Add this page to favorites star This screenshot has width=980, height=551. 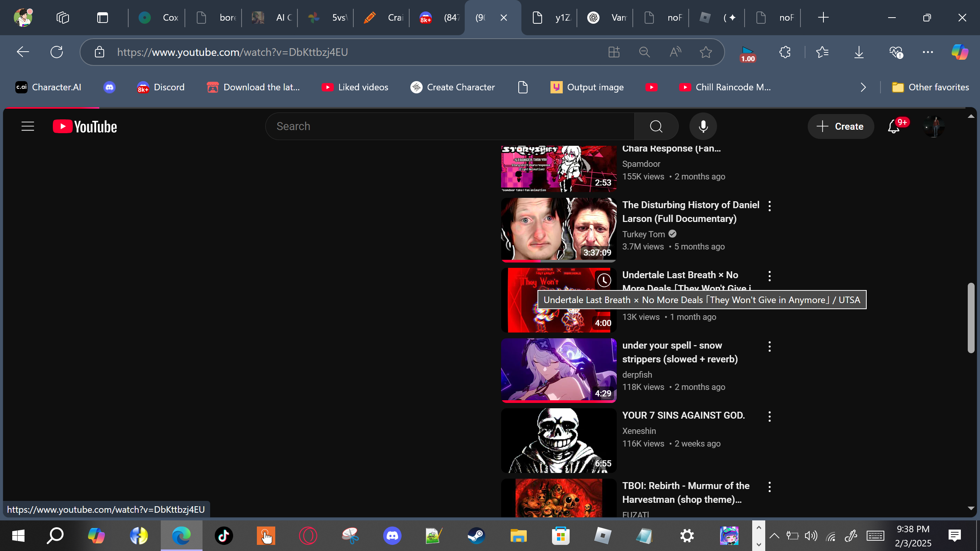tap(706, 52)
